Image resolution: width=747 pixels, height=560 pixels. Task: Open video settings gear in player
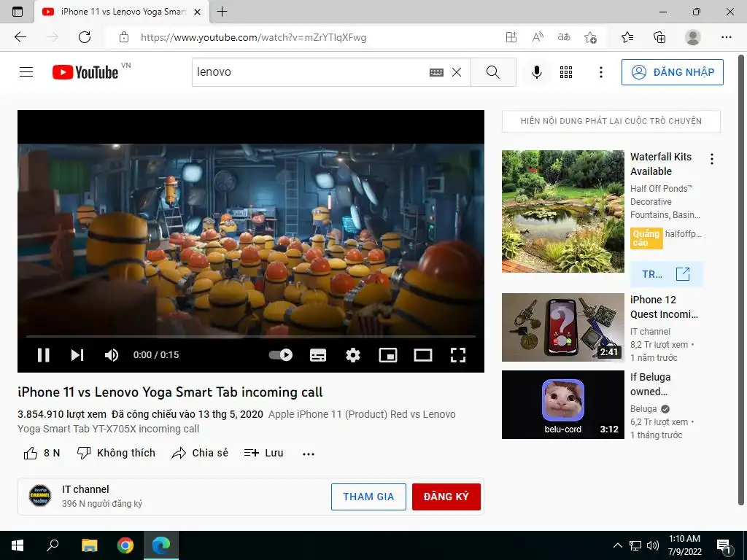tap(353, 355)
